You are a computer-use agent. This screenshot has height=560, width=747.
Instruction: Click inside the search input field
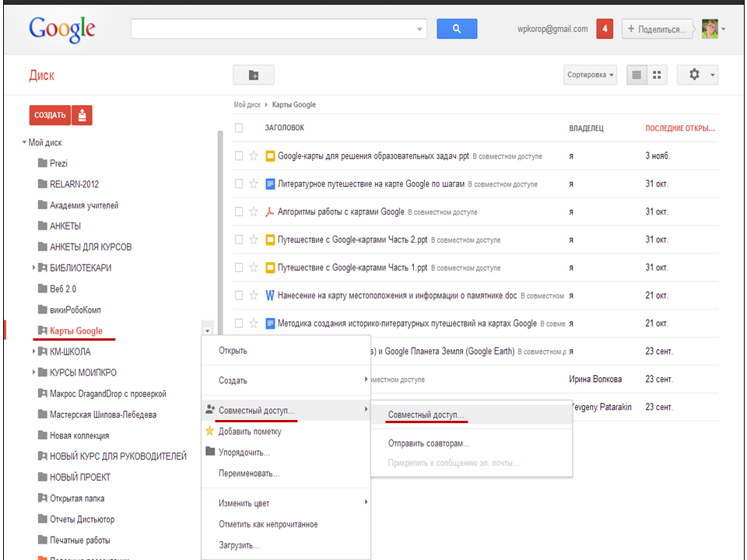pyautogui.click(x=272, y=29)
